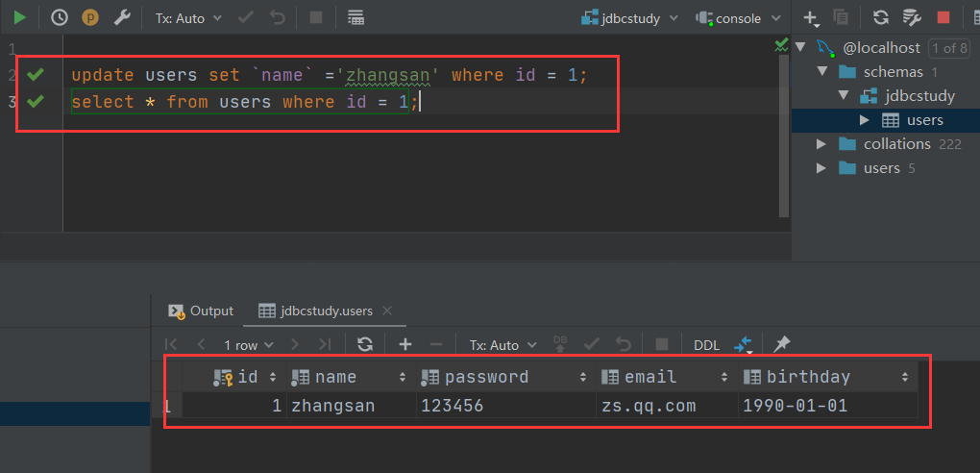
Task: Collapse the jdbcstudy schema arrow
Action: (x=844, y=96)
